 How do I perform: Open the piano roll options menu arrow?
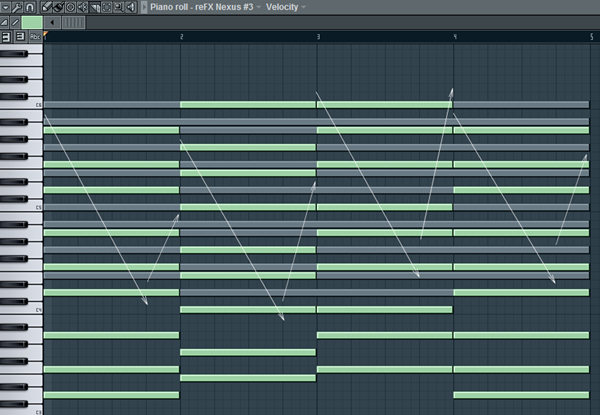click(6, 7)
